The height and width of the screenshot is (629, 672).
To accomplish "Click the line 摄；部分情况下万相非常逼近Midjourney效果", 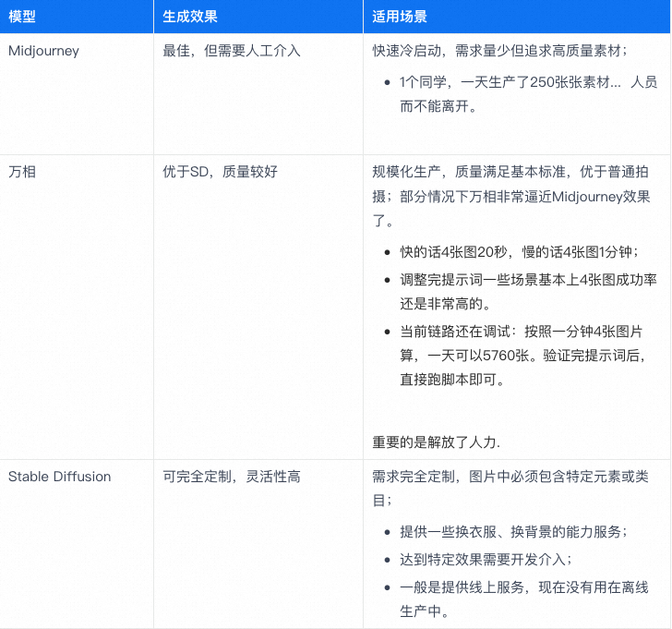I will [510, 197].
